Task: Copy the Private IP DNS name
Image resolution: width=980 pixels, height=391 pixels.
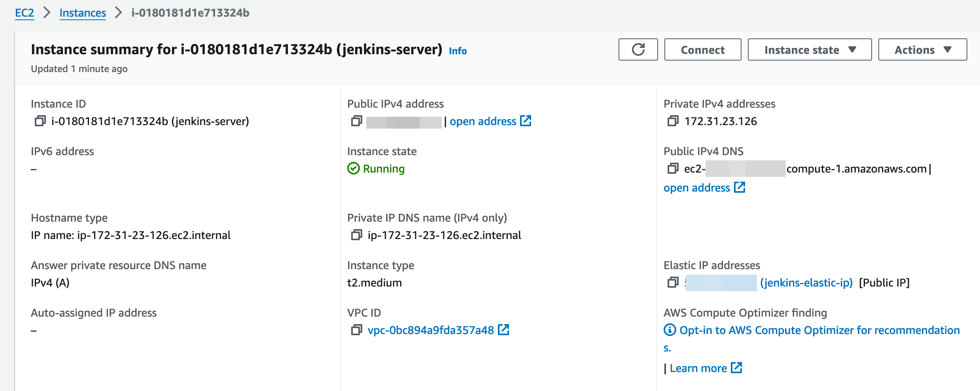Action: 356,235
